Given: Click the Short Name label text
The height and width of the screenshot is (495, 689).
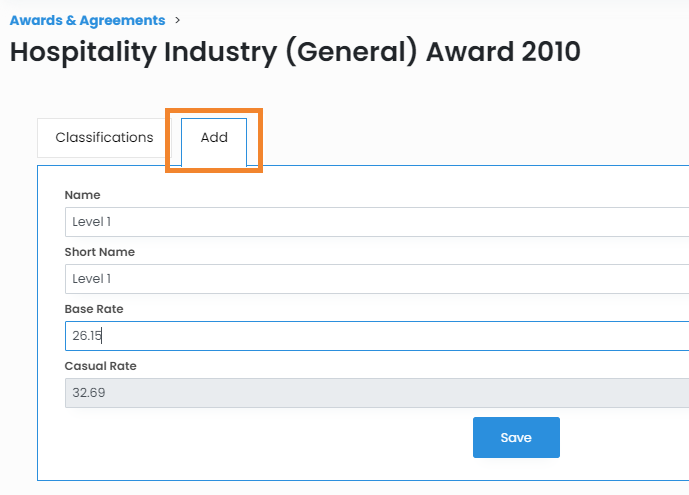Looking at the screenshot, I should pos(99,252).
